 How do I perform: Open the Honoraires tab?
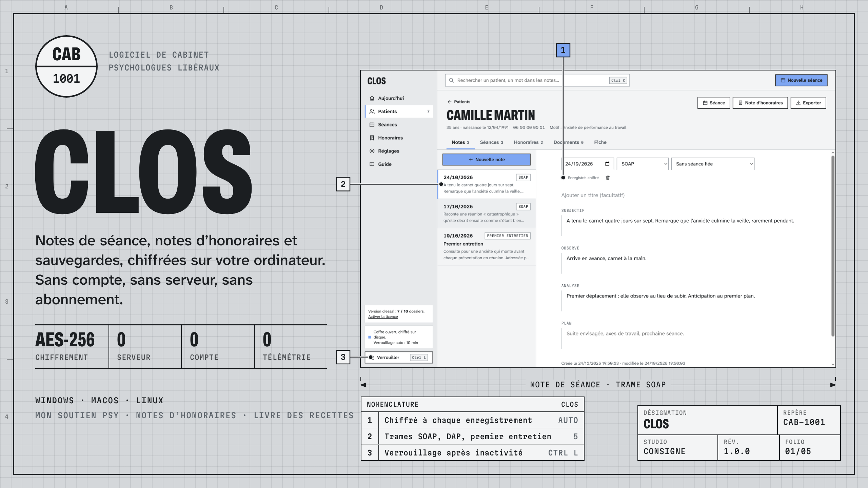pyautogui.click(x=528, y=142)
